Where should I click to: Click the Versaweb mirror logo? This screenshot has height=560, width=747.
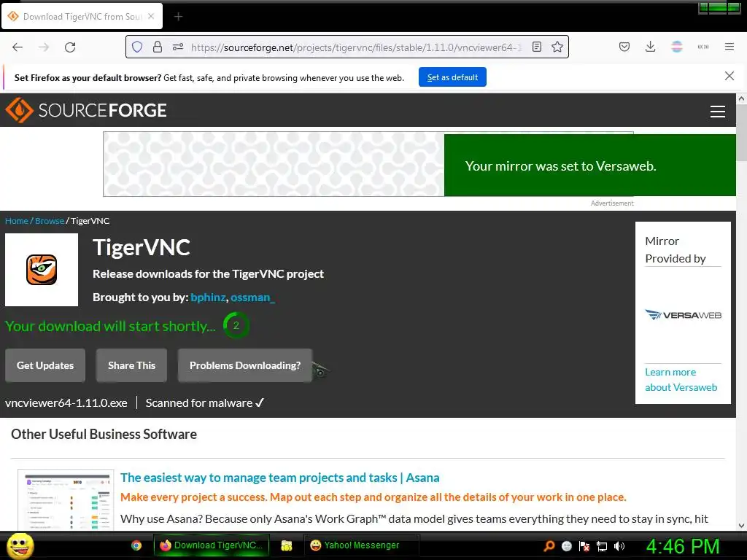(x=683, y=315)
